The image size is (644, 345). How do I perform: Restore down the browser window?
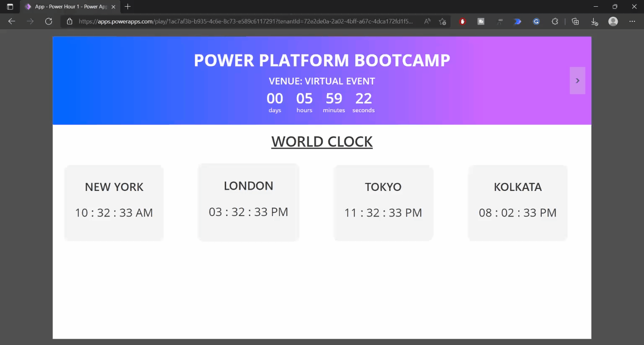615,7
